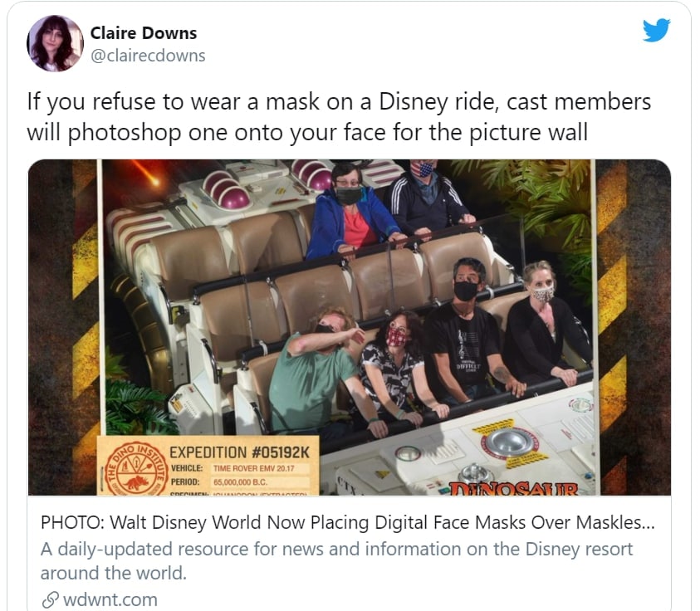Select the tweet text about Disney masks

(x=339, y=116)
